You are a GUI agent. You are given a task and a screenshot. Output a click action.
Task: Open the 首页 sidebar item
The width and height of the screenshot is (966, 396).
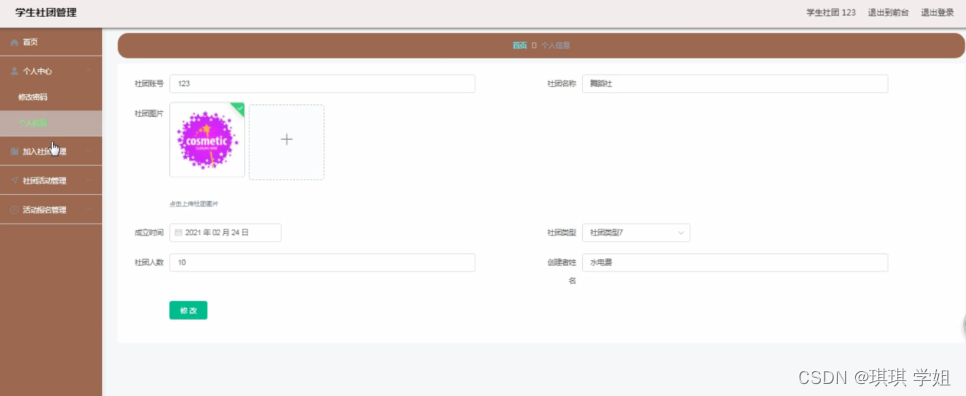51,42
